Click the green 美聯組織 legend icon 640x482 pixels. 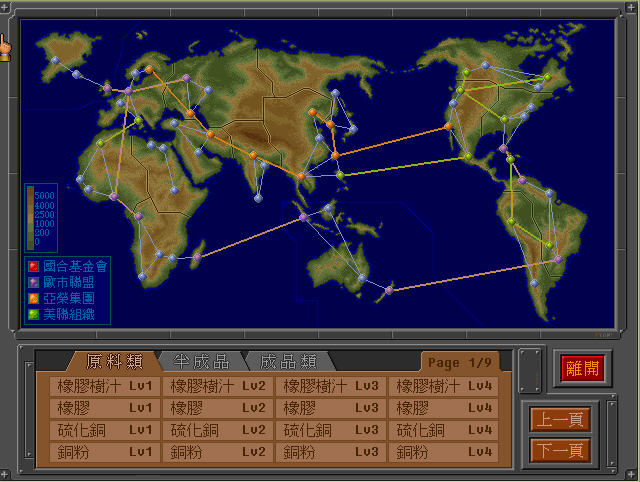[33, 314]
